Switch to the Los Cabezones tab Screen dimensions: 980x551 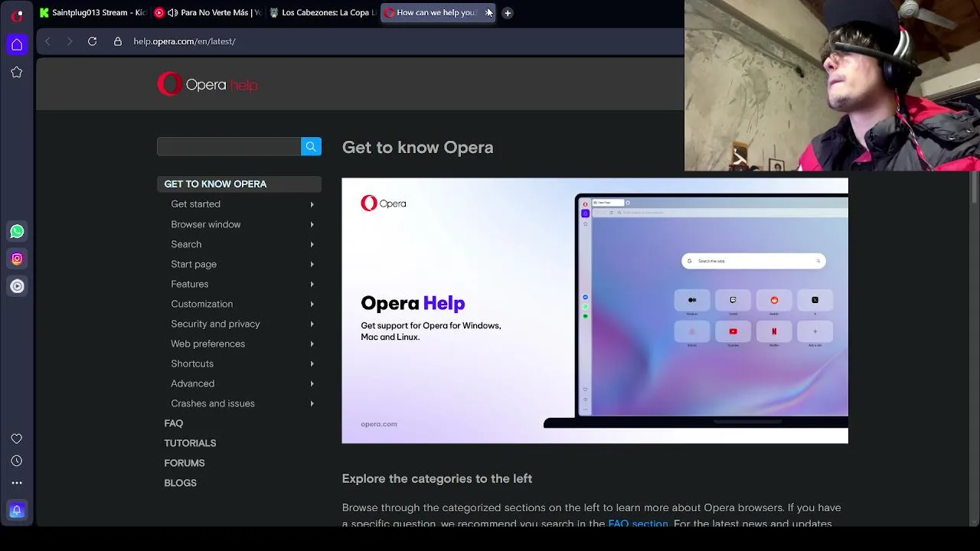tap(322, 12)
